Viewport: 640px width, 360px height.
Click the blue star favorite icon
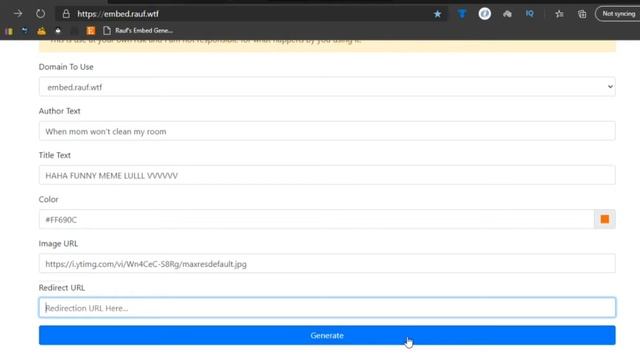(437, 14)
